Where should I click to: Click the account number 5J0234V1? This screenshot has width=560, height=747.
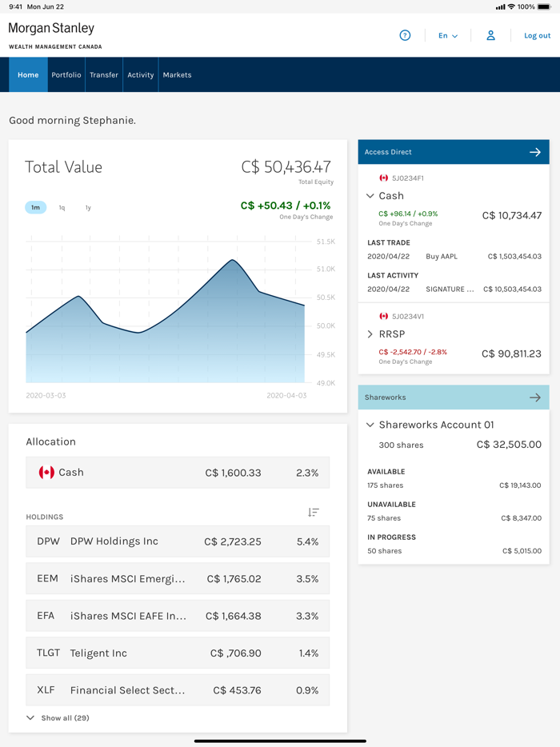click(407, 317)
